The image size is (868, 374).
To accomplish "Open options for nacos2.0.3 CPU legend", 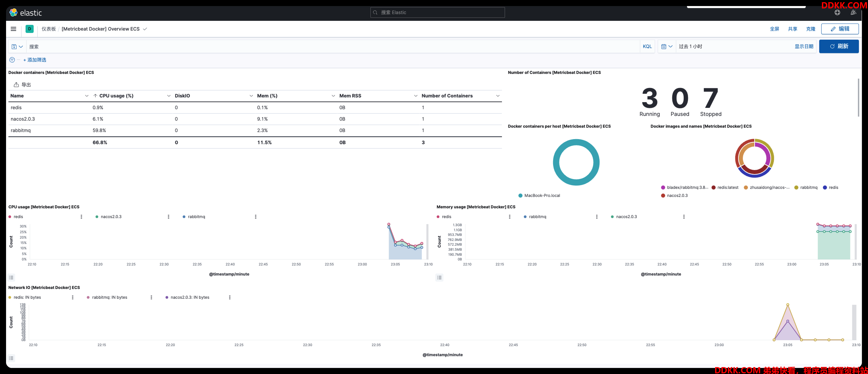I will click(169, 216).
